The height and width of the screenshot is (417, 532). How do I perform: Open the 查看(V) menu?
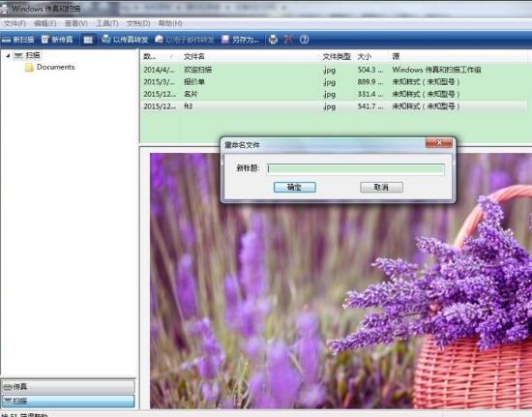pyautogui.click(x=76, y=23)
